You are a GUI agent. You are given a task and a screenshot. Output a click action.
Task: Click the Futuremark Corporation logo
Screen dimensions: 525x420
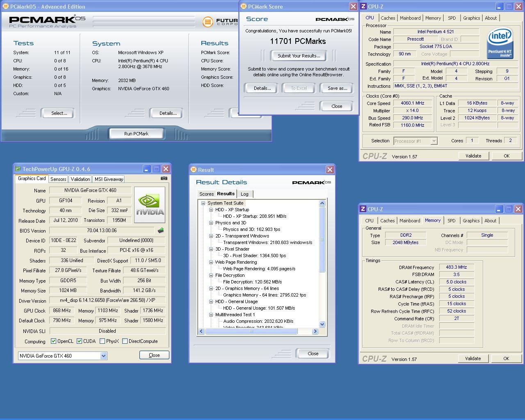(x=220, y=21)
